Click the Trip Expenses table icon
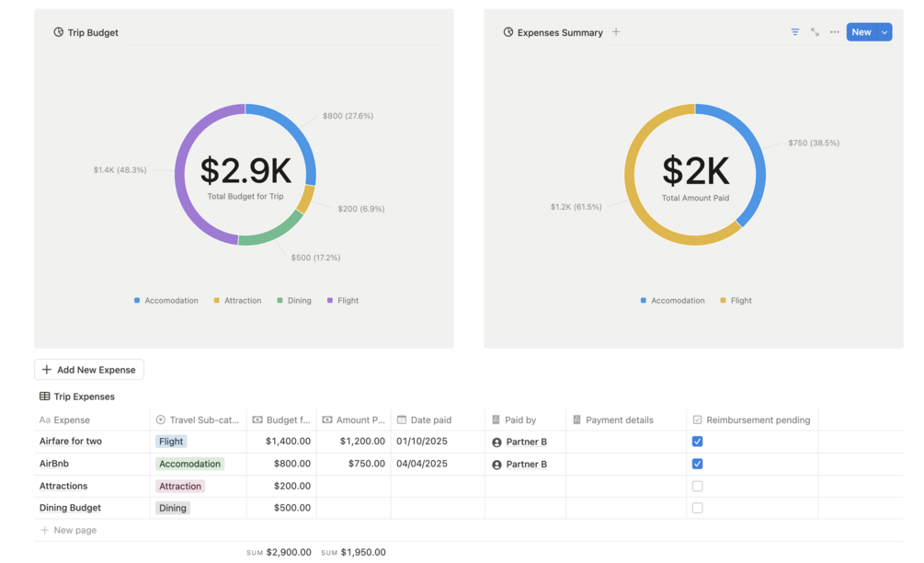 44,396
